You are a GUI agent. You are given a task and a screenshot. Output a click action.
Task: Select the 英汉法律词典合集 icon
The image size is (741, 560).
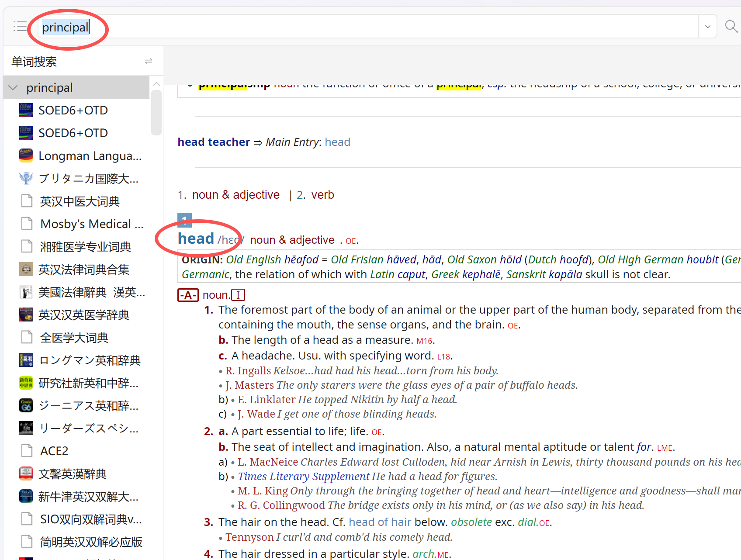pos(26,270)
